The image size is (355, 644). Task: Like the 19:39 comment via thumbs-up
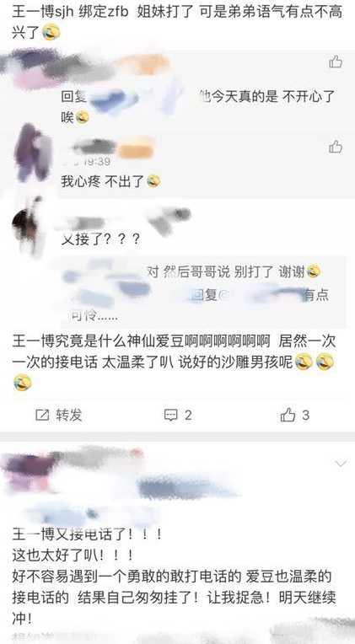click(x=336, y=146)
